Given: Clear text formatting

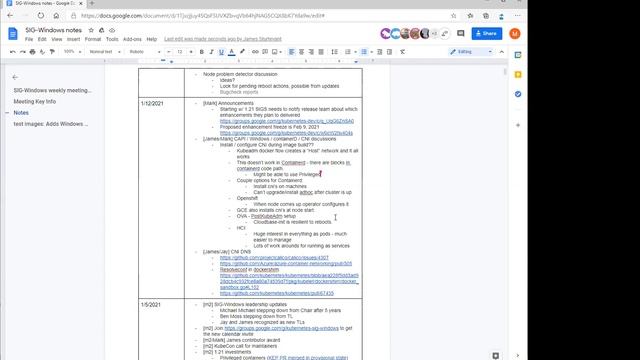Looking at the screenshot, I should (402, 52).
